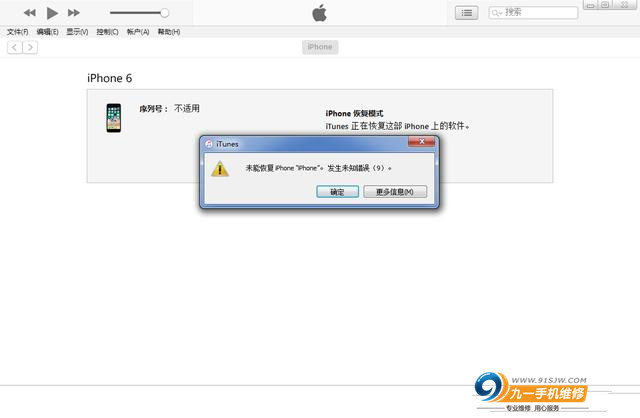Go forward with the right arrow
This screenshot has height=418, width=640.
click(x=30, y=47)
